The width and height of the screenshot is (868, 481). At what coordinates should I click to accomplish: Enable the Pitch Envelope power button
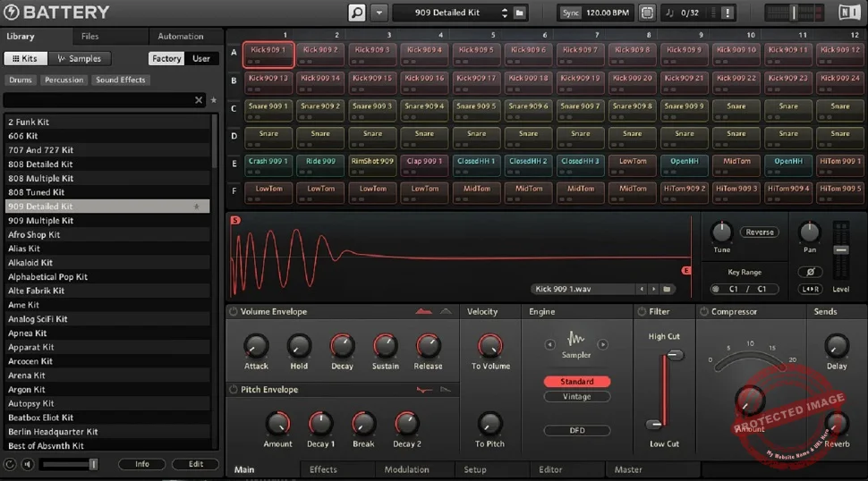(x=233, y=390)
